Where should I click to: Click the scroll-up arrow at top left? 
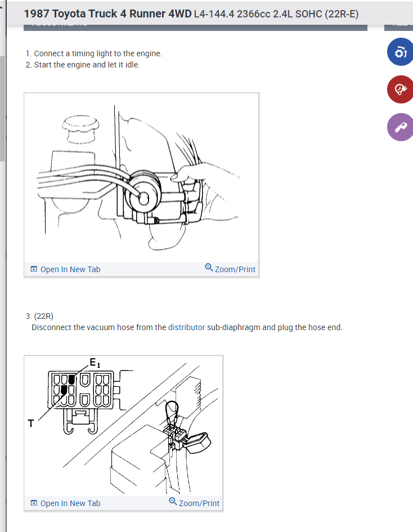(1, 6)
